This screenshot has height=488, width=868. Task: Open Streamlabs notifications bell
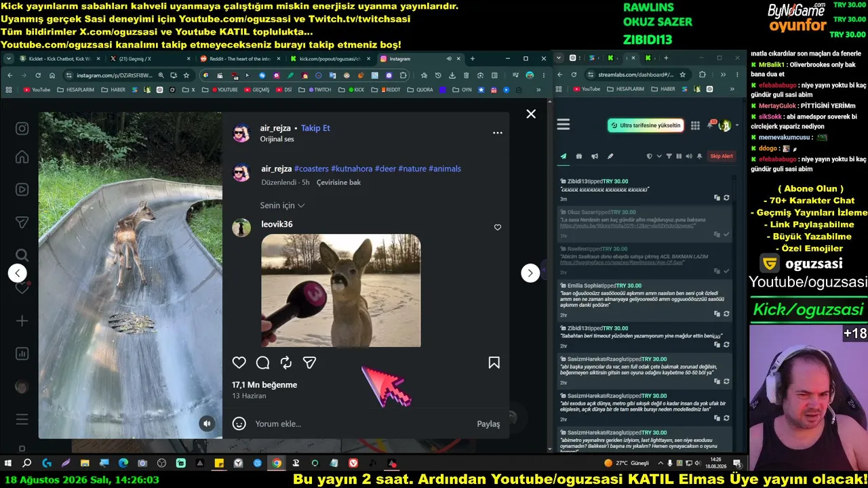click(711, 125)
